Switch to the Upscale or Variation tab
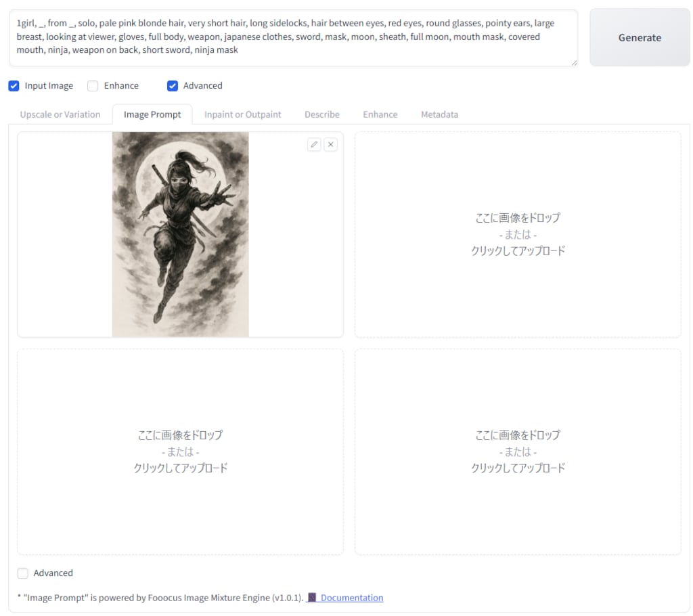 60,114
